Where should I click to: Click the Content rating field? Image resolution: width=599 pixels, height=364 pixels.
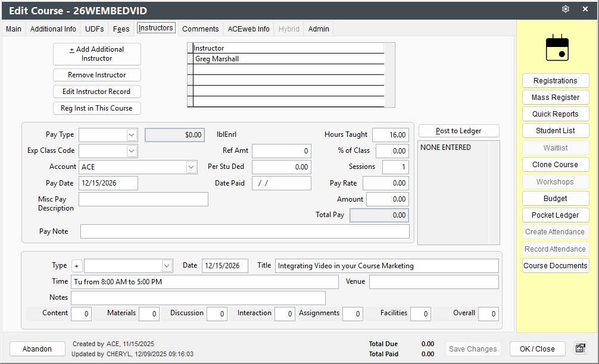click(82, 313)
